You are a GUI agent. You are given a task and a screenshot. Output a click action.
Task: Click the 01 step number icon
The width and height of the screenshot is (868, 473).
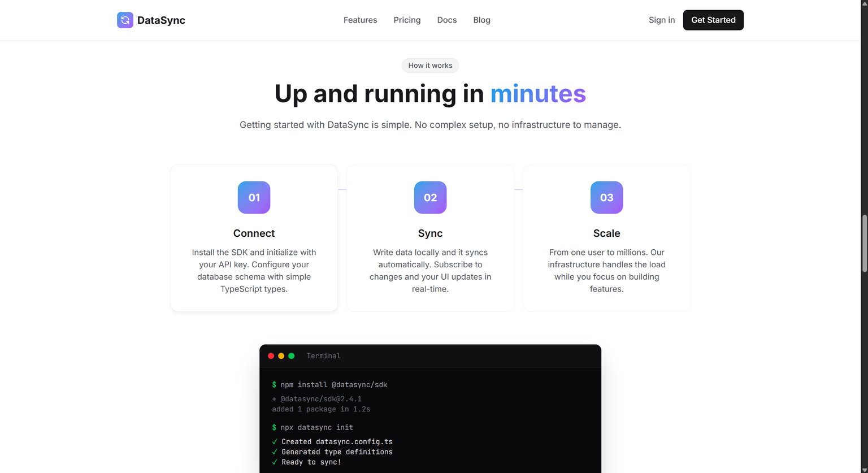point(254,197)
